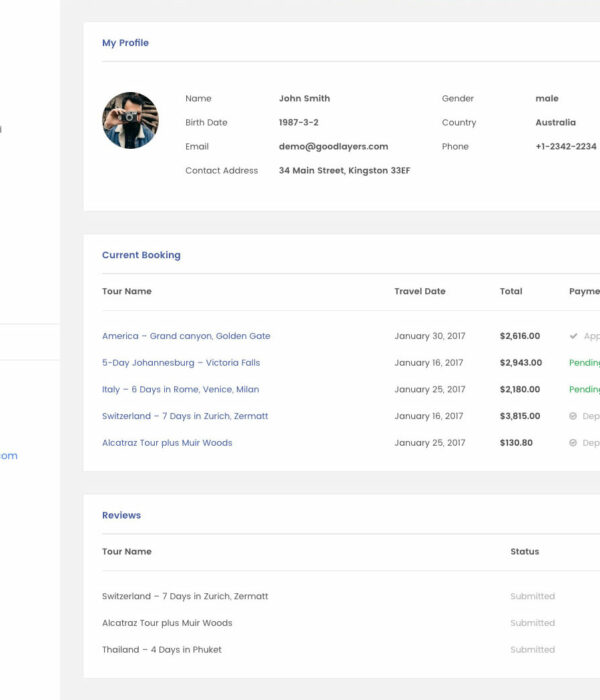600x700 pixels.
Task: Open Italy – 6 Days in Rome booking
Action: click(x=180, y=389)
